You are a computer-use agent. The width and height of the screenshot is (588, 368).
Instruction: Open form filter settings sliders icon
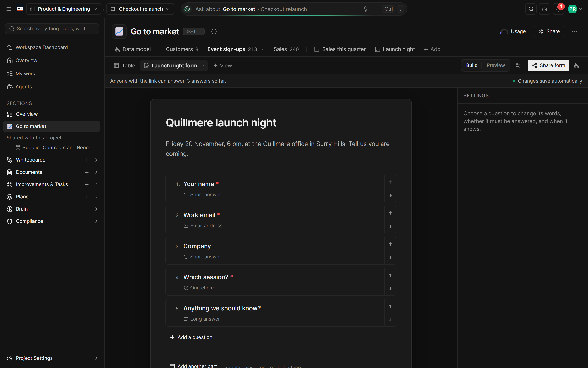pyautogui.click(x=518, y=65)
